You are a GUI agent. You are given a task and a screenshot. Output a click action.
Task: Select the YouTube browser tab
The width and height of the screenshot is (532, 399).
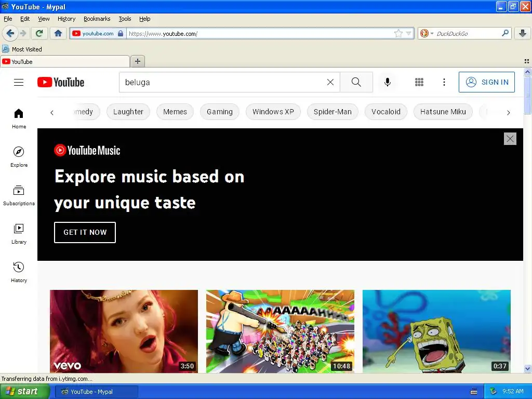point(65,61)
